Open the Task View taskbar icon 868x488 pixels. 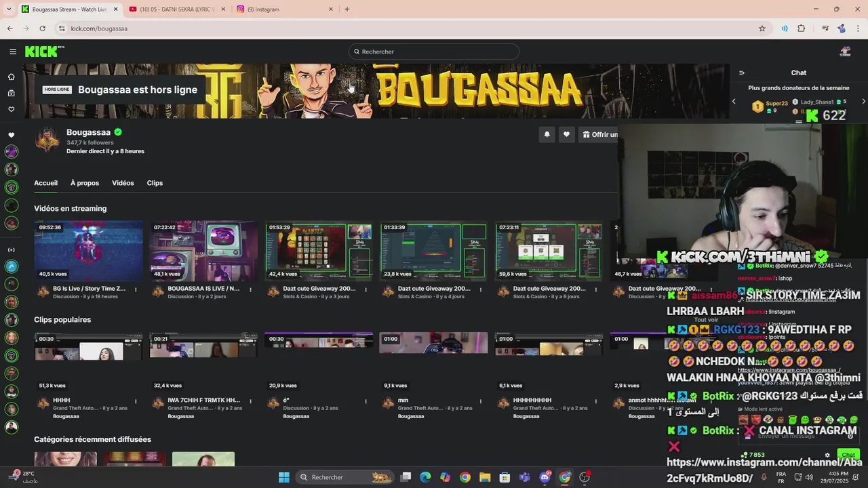406,477
